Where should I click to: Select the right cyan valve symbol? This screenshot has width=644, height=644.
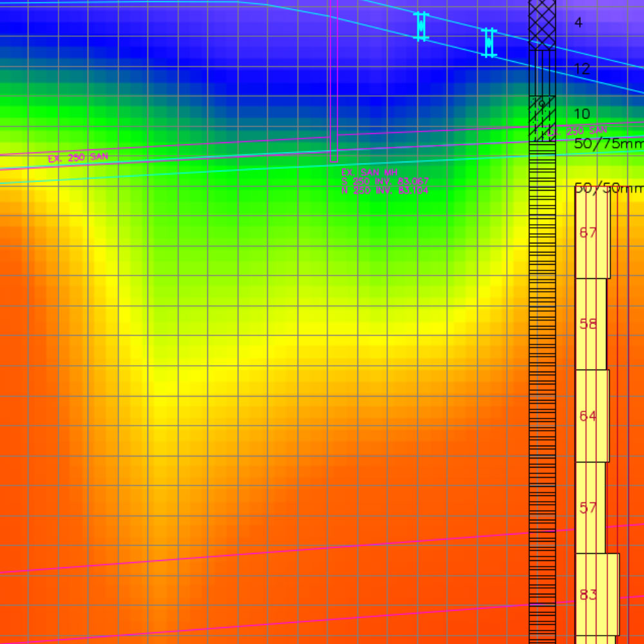(x=489, y=43)
